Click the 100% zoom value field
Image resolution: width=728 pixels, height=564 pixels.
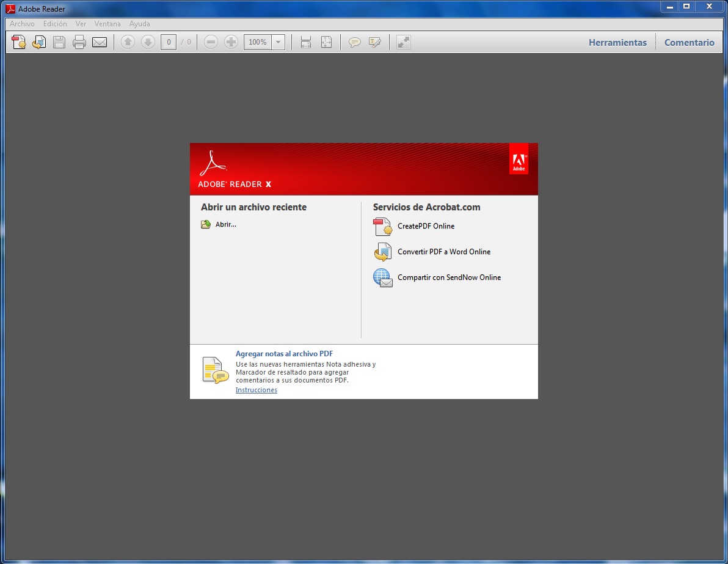tap(258, 42)
